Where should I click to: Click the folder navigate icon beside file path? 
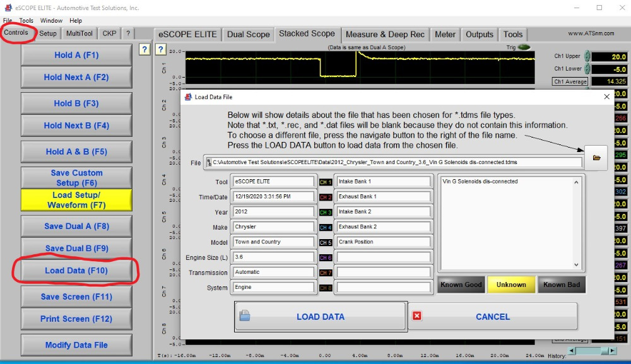596,158
